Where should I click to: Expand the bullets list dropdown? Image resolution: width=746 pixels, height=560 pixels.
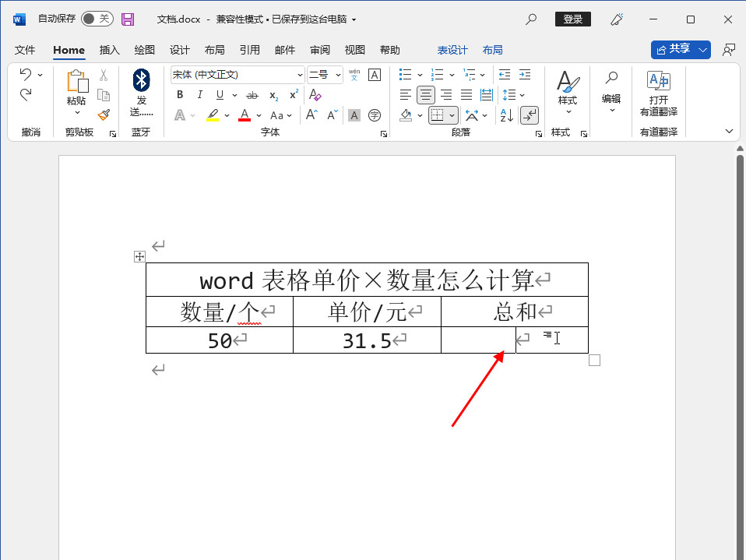[x=420, y=76]
